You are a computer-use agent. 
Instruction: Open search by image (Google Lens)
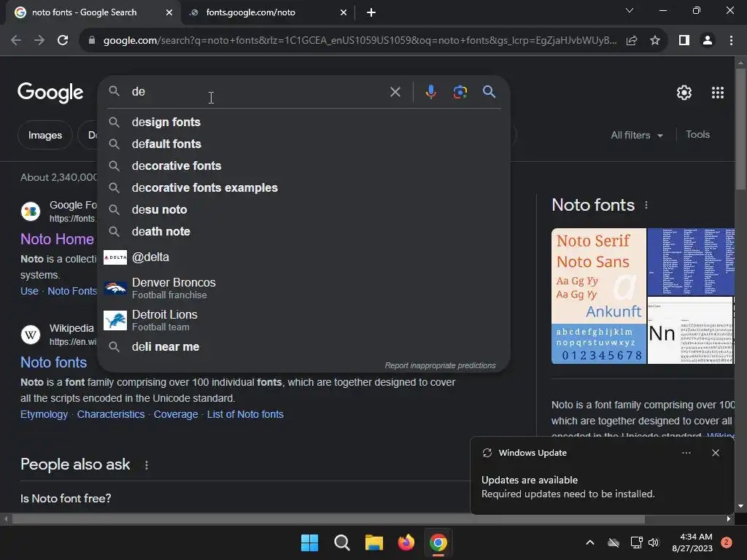coord(460,91)
